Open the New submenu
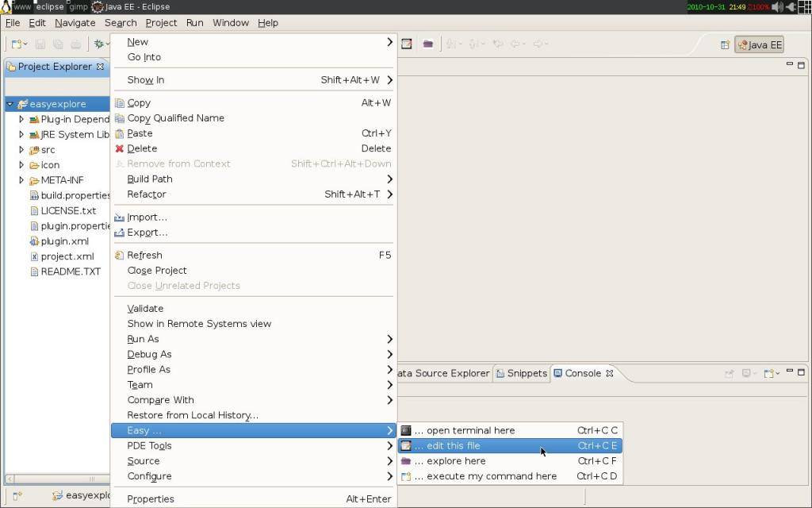The height and width of the screenshot is (508, 812). point(254,42)
